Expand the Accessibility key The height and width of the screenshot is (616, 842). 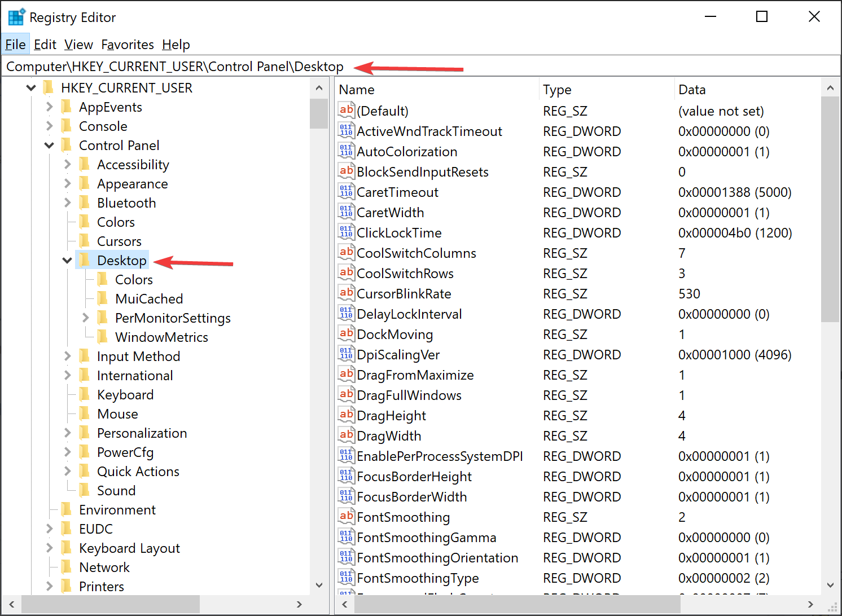(x=68, y=165)
